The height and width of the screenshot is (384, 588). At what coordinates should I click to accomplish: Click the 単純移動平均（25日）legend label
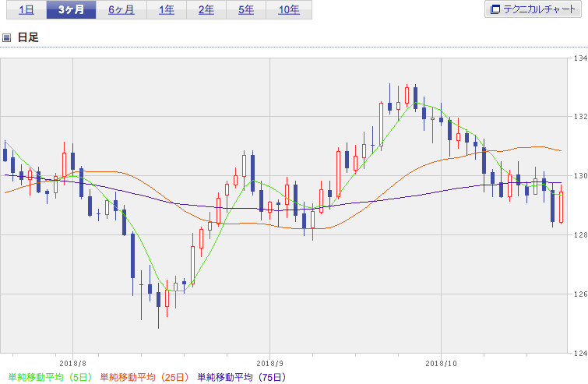click(145, 377)
